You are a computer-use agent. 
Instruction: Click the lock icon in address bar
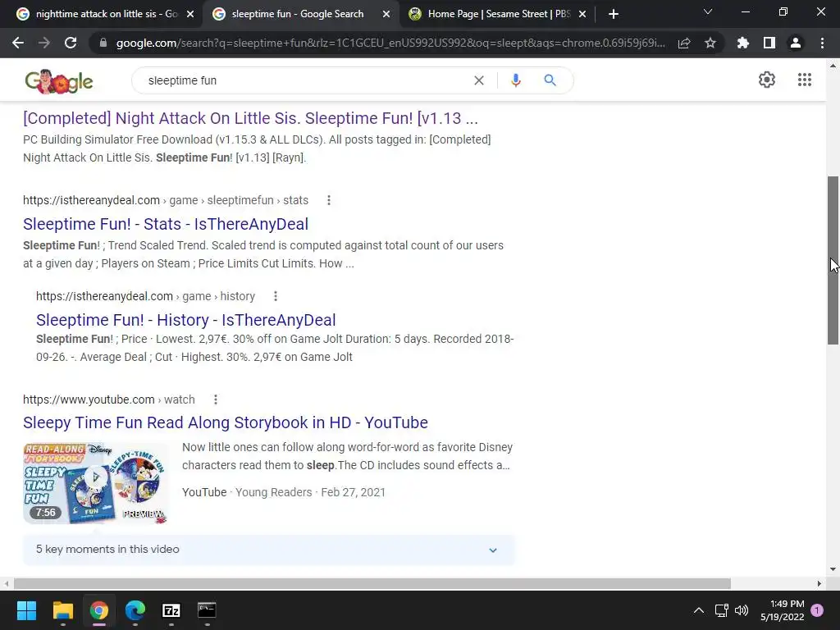click(103, 43)
